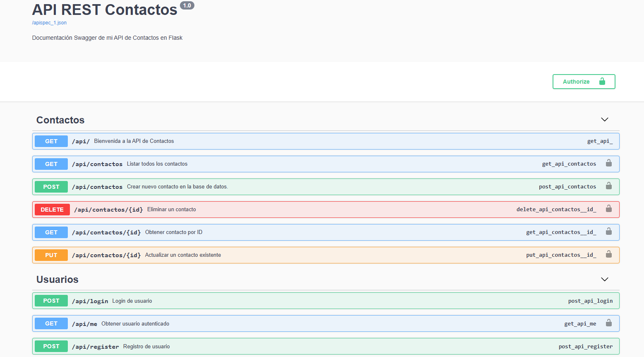The image size is (644, 357).
Task: Click lock icon on DELETE /api/contactos/{id} row
Action: 608,209
